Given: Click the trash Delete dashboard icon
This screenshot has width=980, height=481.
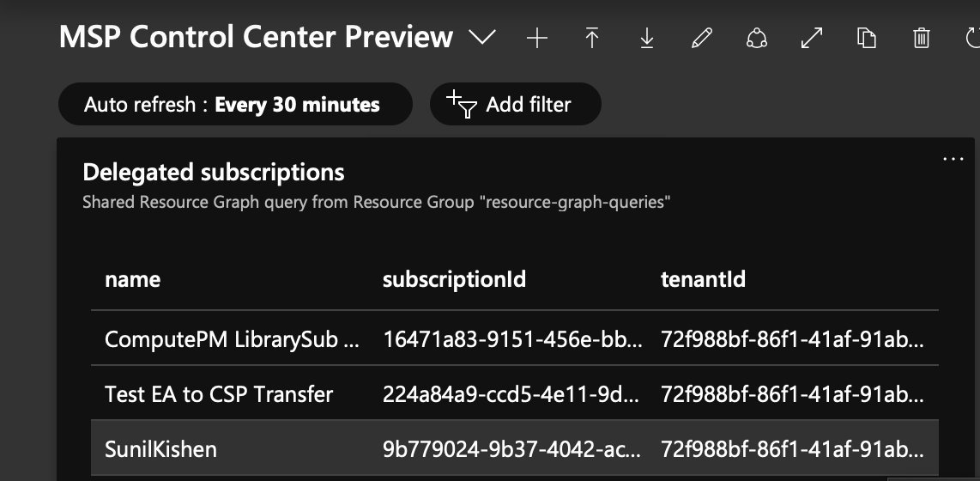Looking at the screenshot, I should [922, 38].
